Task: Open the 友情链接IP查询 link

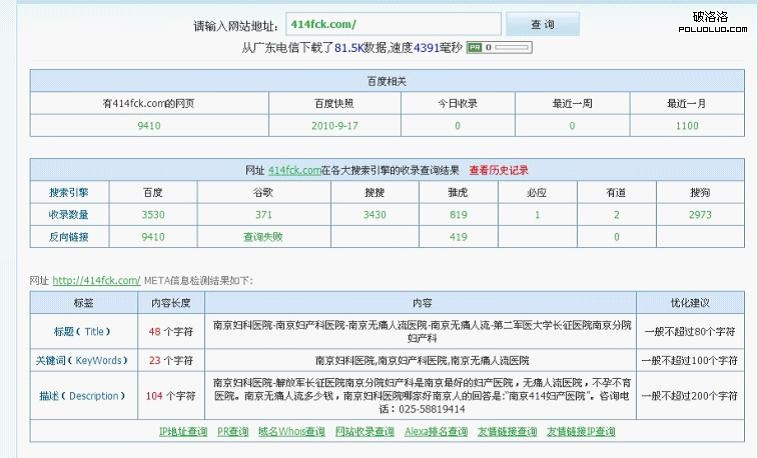Action: coord(581,432)
